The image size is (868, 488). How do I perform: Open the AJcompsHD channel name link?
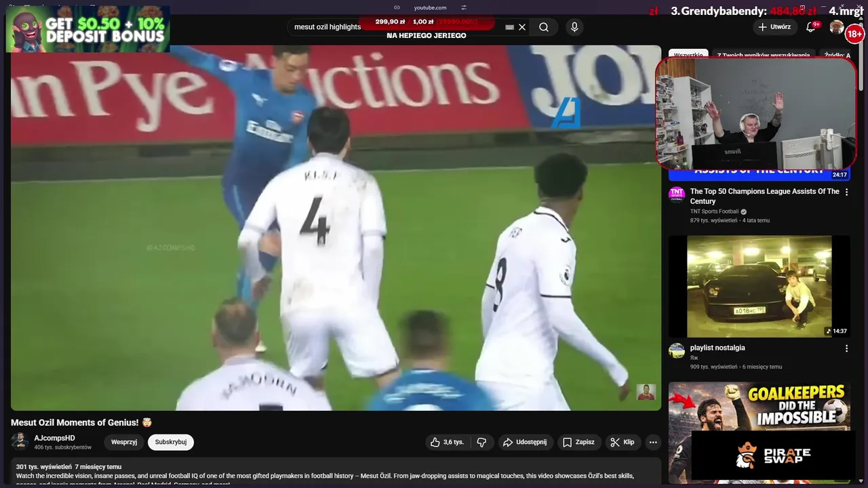[x=55, y=438]
